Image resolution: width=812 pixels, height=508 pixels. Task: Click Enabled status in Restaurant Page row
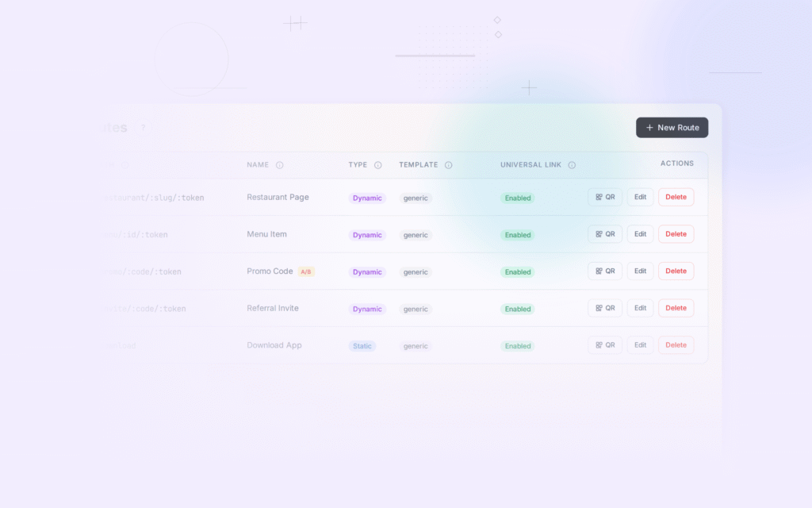coord(517,198)
